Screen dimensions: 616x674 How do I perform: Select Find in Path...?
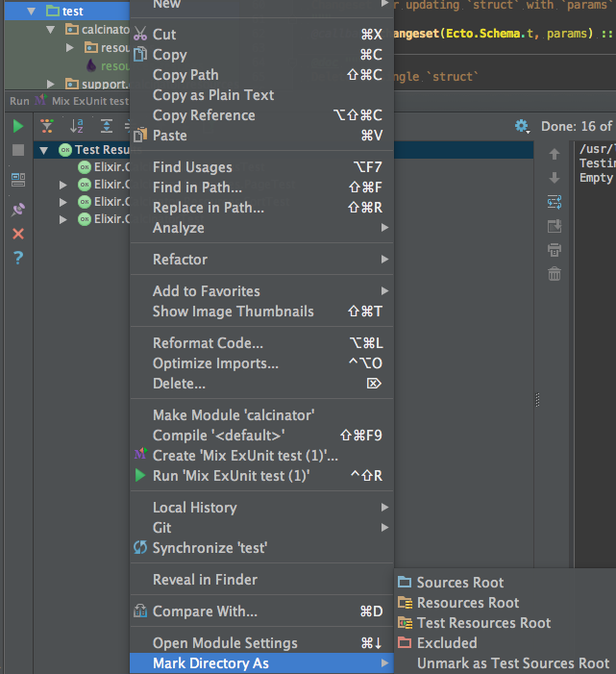pos(262,187)
